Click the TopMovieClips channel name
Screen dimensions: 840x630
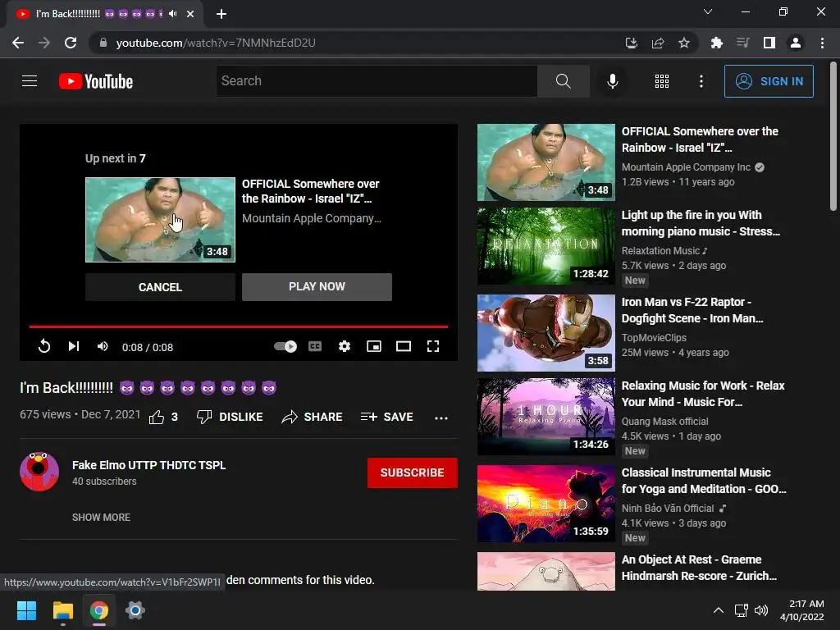(654, 337)
